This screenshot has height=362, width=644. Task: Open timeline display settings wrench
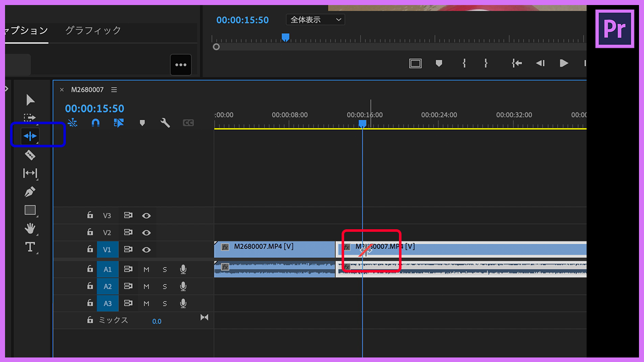point(165,123)
